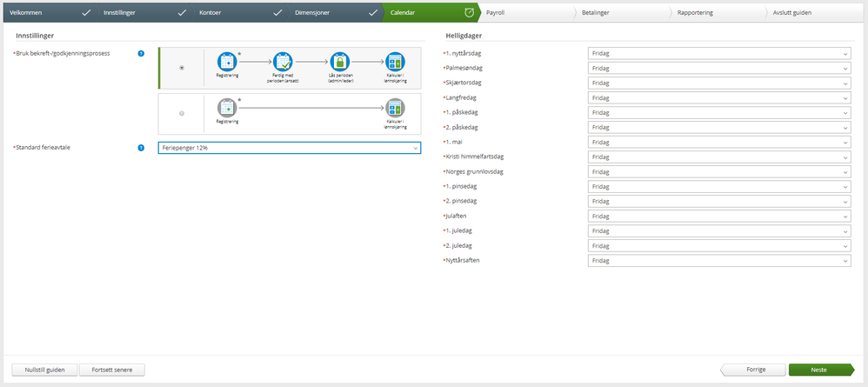Open the 1. nyttårsdag dropdown

(x=719, y=53)
